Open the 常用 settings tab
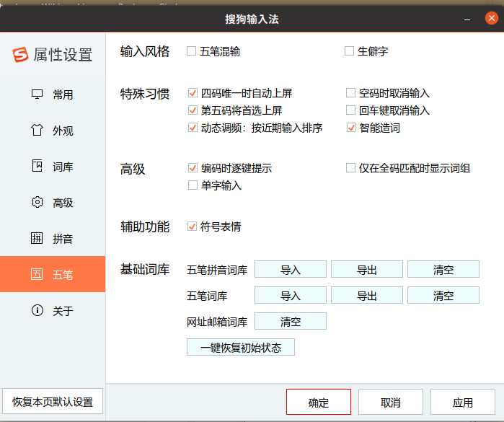504x422 pixels. 53,94
